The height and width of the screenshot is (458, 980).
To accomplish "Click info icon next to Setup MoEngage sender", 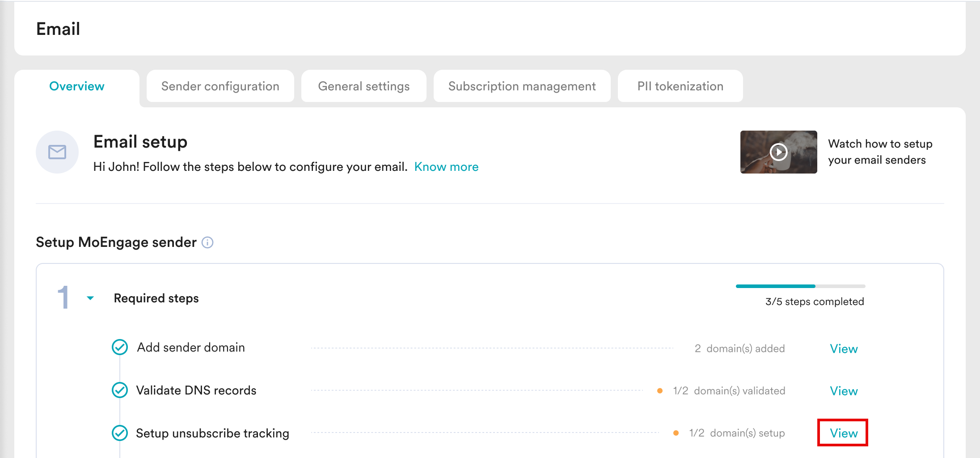I will coord(207,242).
